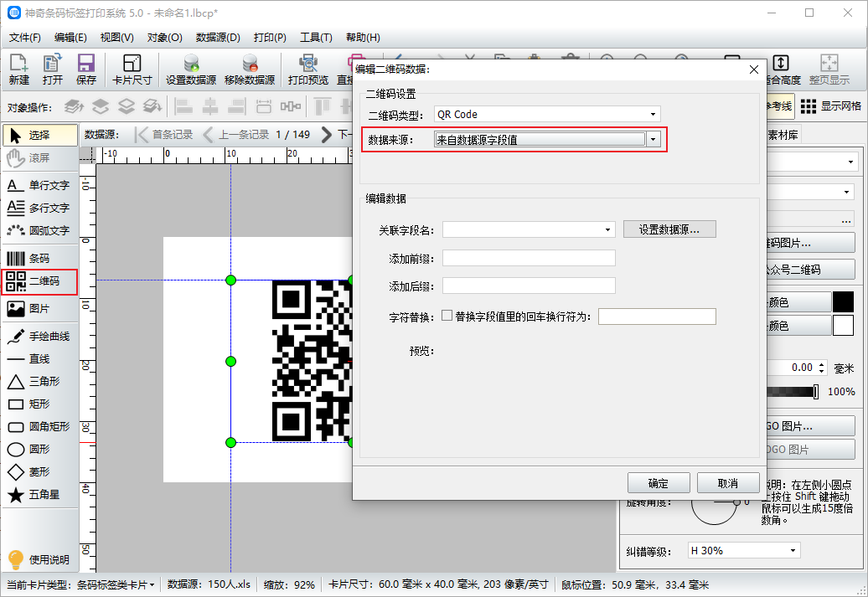Click the black color swatch
Image resolution: width=868 pixels, height=597 pixels.
click(843, 302)
